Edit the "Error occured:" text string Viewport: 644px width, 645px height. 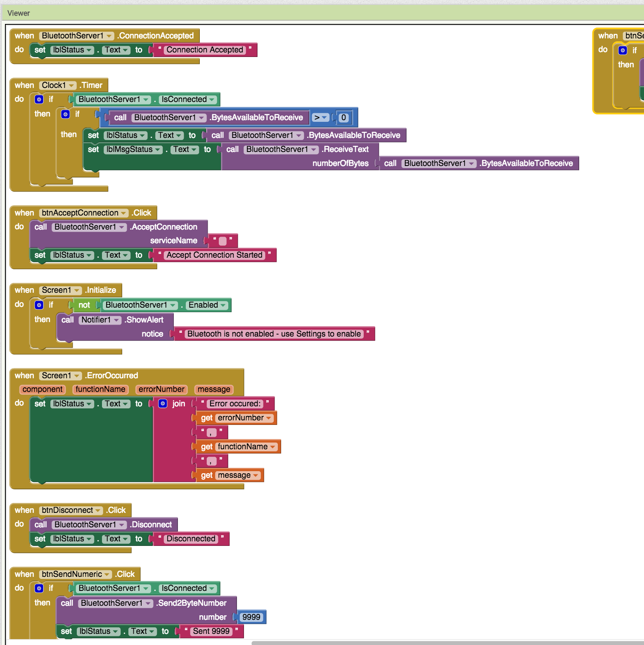(235, 404)
